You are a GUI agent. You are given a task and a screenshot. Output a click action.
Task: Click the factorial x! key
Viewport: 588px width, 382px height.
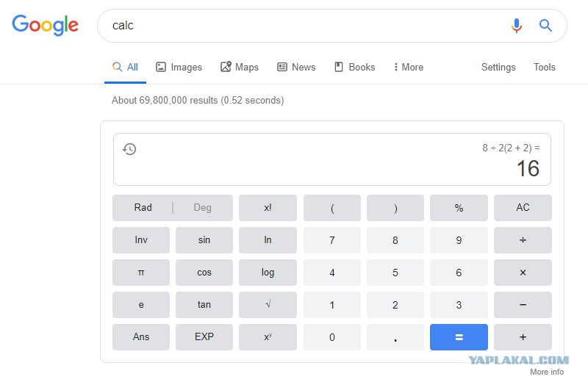(x=268, y=208)
